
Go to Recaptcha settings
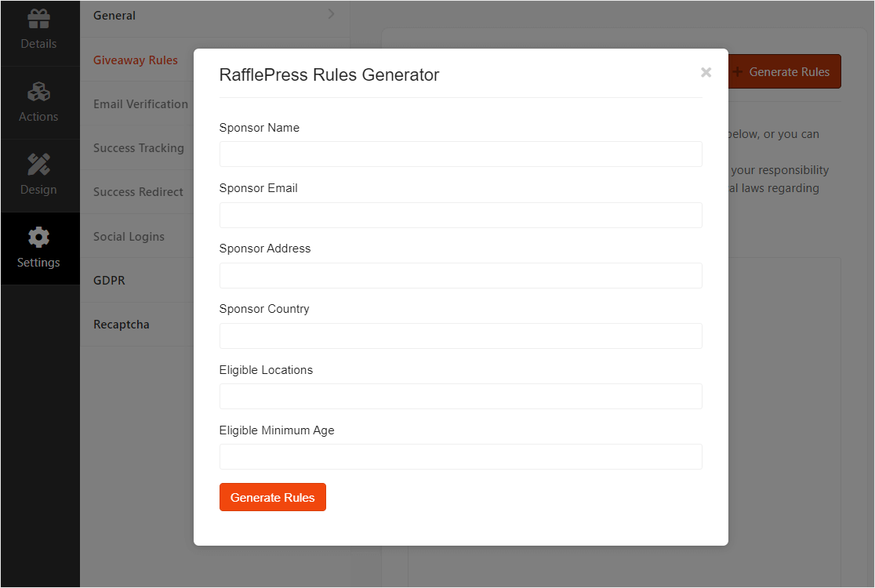click(121, 325)
